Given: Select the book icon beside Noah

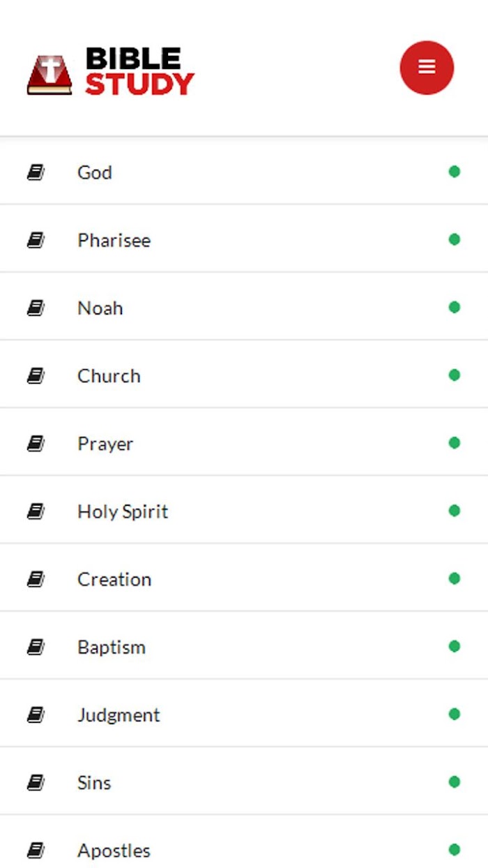Looking at the screenshot, I should coord(36,308).
